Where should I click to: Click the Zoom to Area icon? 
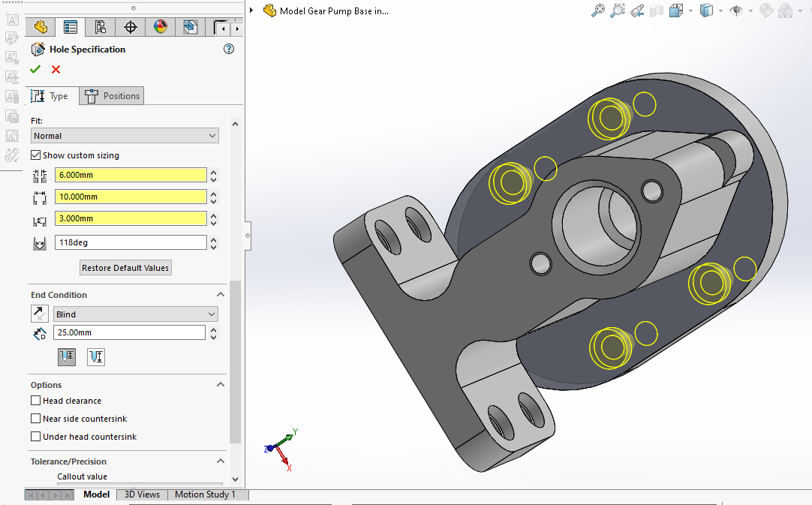[x=618, y=11]
